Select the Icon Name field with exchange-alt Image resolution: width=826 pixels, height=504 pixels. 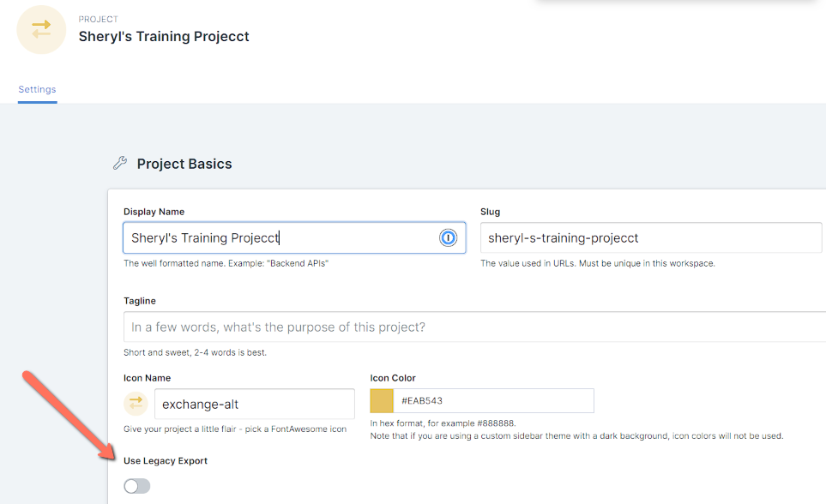[254, 403]
